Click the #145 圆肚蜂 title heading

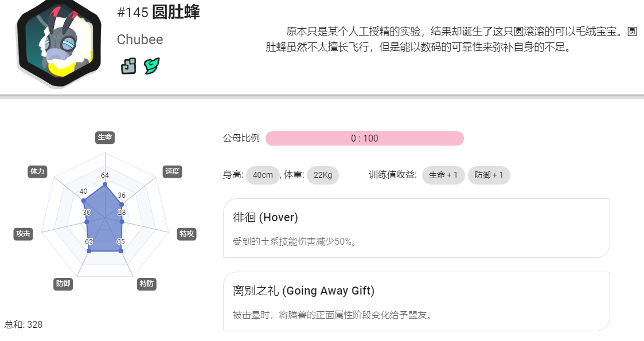coord(158,12)
